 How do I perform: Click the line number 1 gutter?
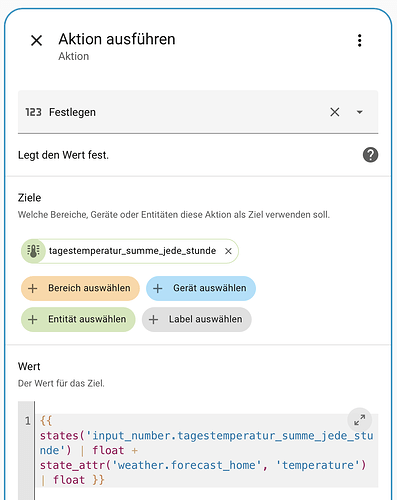point(28,421)
